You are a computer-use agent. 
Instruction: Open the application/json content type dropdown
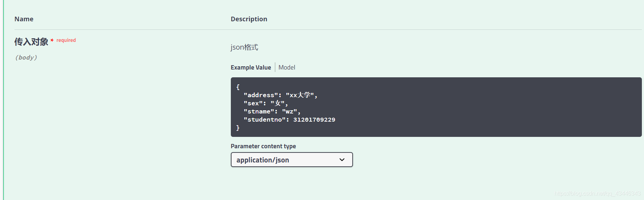point(291,160)
